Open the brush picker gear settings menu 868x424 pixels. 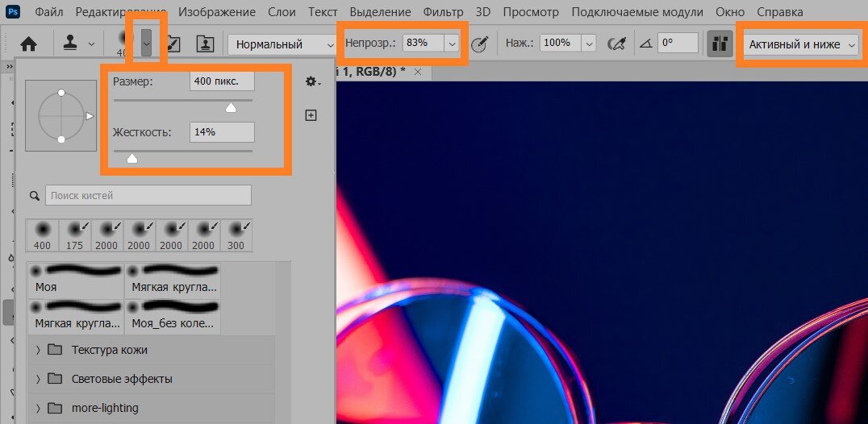point(312,81)
